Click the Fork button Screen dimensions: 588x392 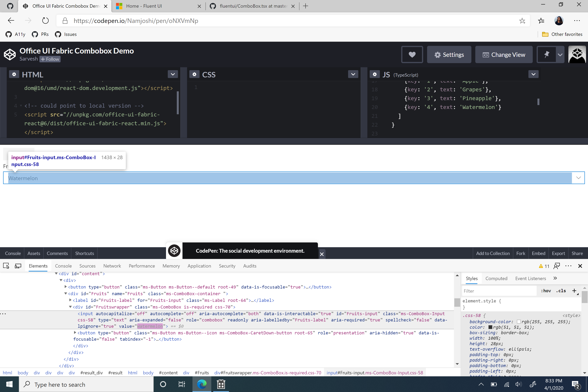521,253
